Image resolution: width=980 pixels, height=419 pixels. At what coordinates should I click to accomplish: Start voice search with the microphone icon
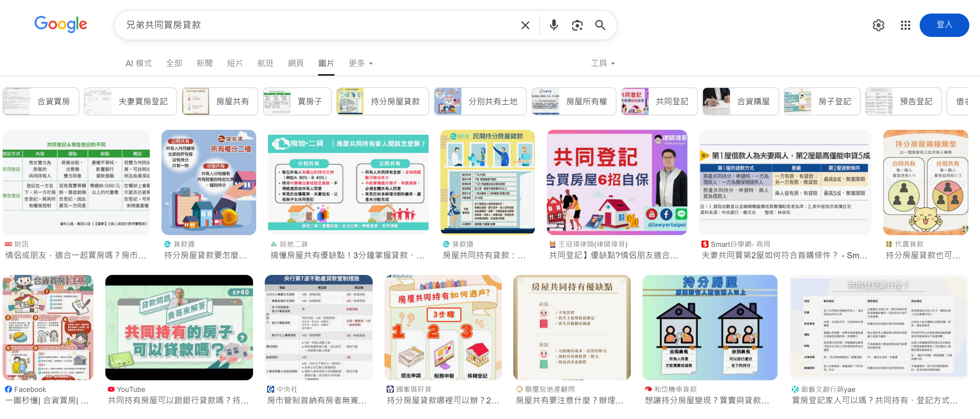tap(553, 25)
